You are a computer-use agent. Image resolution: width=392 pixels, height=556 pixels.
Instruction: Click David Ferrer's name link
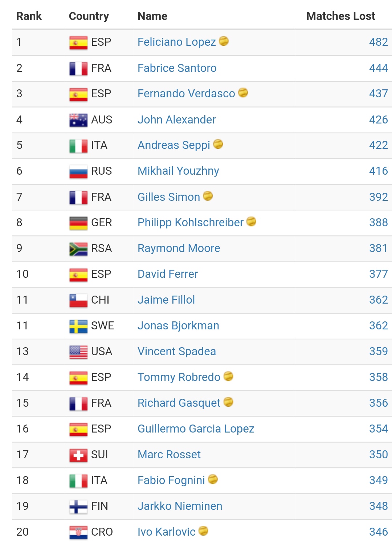(x=168, y=274)
